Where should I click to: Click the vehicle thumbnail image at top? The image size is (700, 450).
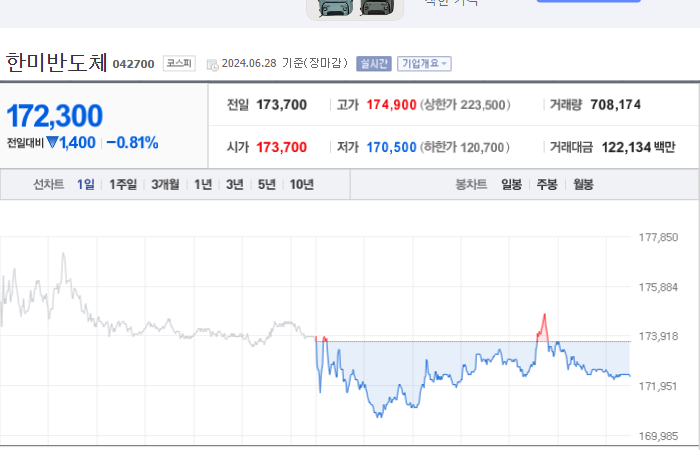click(355, 9)
